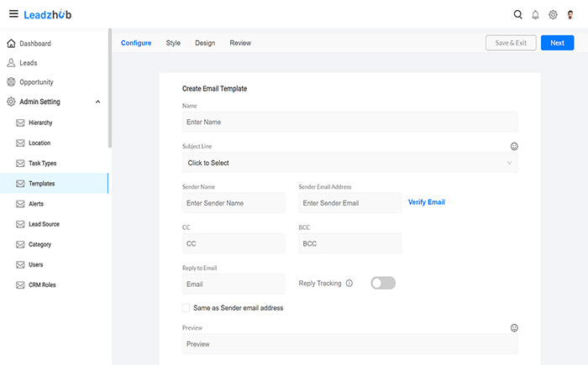The width and height of the screenshot is (588, 365).
Task: Click the sidebar vertical scrollbar
Action: (x=109, y=88)
